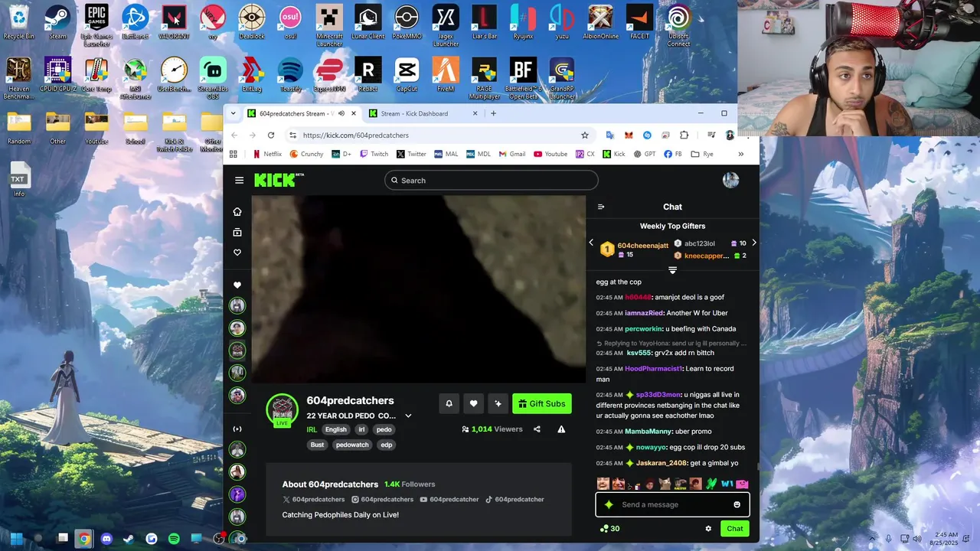Screen dimensions: 980x551
Task: Click the green Chat send button
Action: 735,529
